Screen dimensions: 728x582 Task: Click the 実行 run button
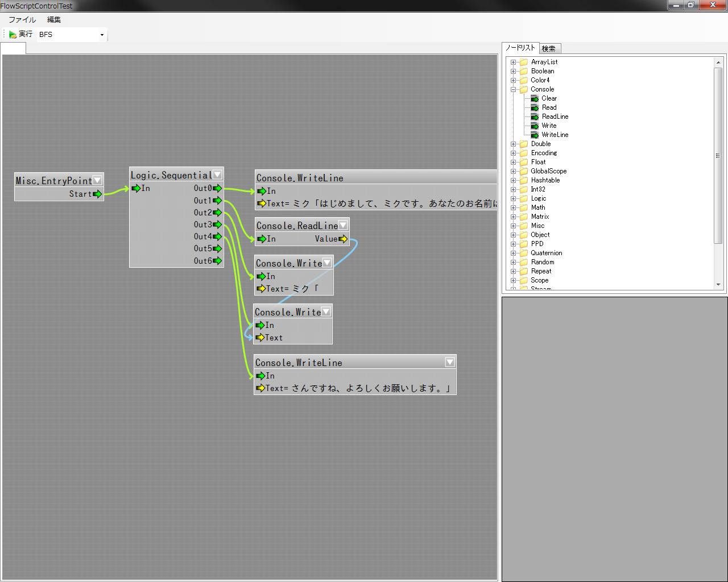tap(26, 35)
